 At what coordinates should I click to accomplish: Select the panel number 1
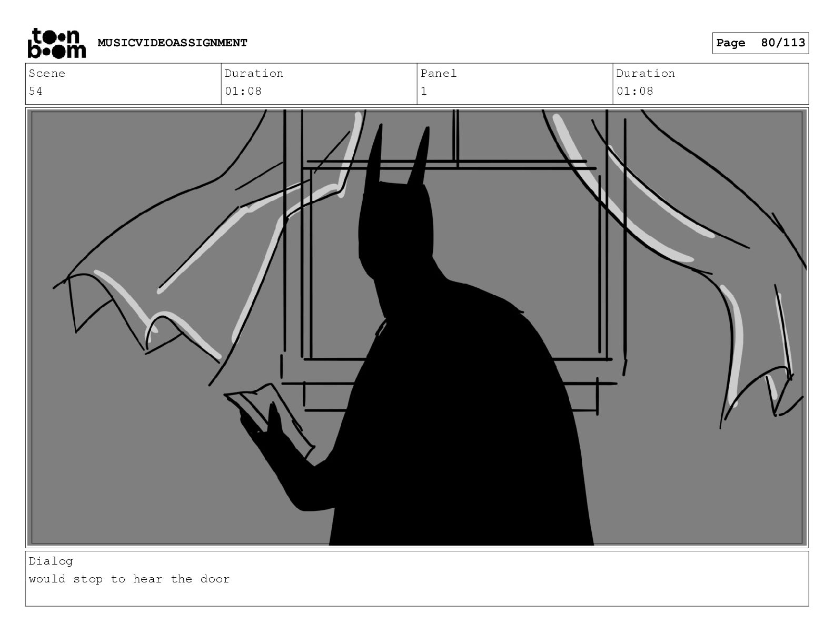pos(424,91)
